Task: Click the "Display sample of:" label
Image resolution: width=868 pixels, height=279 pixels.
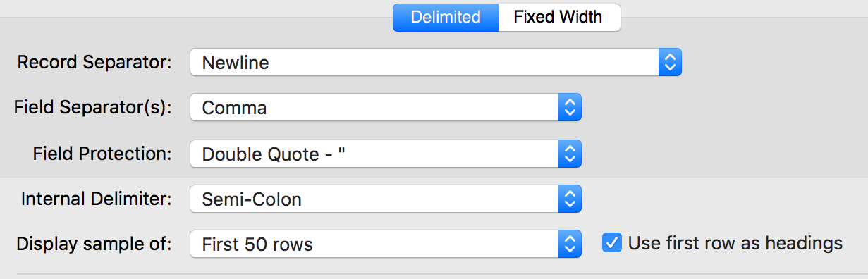Action: (x=94, y=244)
